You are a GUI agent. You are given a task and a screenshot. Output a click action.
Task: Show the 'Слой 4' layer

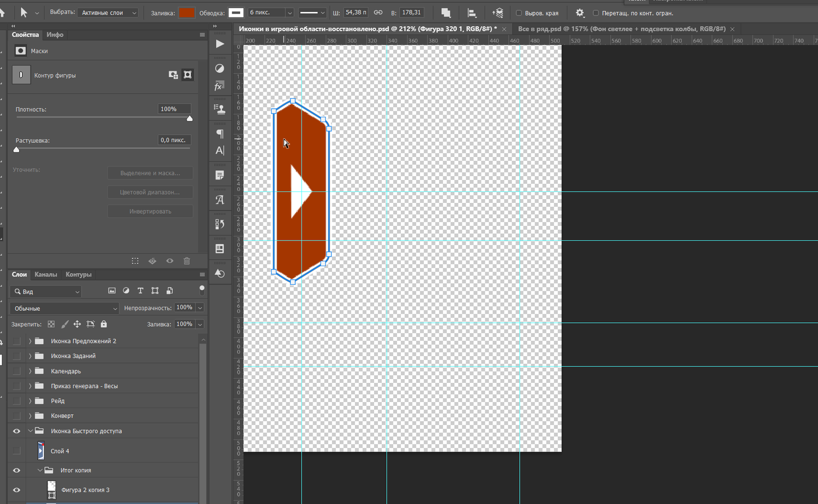(x=16, y=451)
